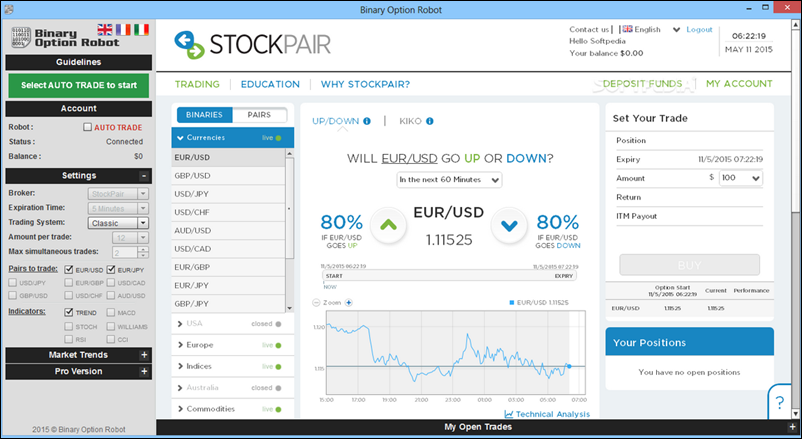Switch to the PAIRS tab

259,115
